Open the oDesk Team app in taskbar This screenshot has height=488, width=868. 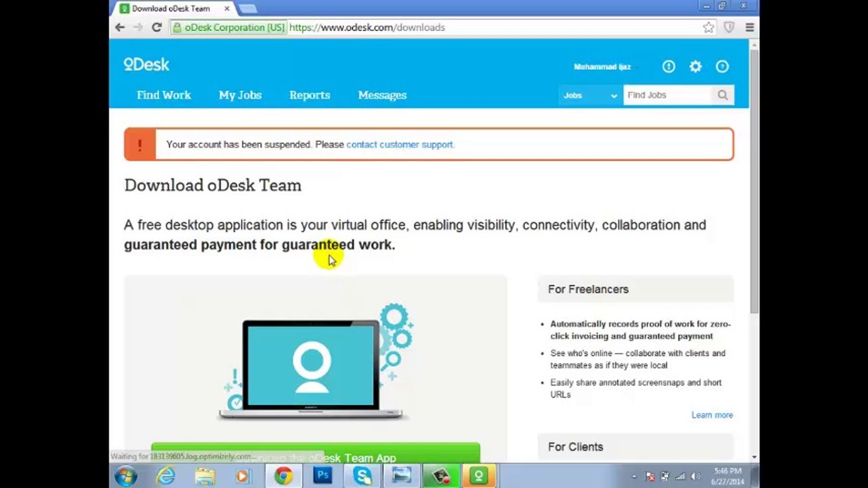[x=478, y=476]
